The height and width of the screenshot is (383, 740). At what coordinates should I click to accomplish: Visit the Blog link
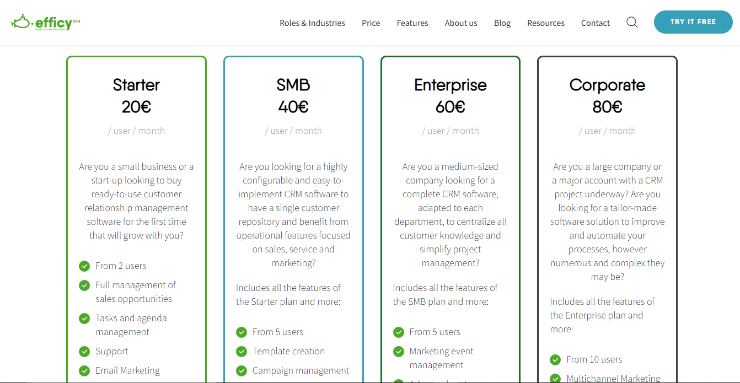tap(502, 23)
